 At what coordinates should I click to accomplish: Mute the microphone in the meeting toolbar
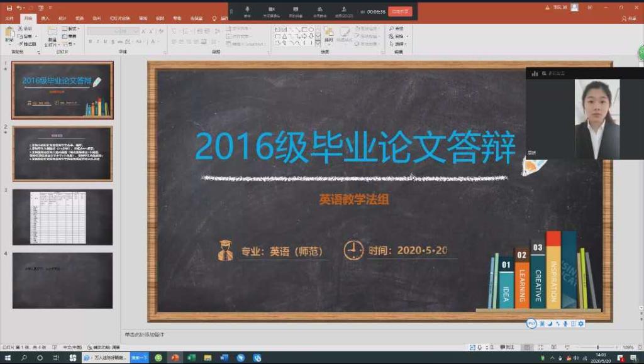click(247, 10)
